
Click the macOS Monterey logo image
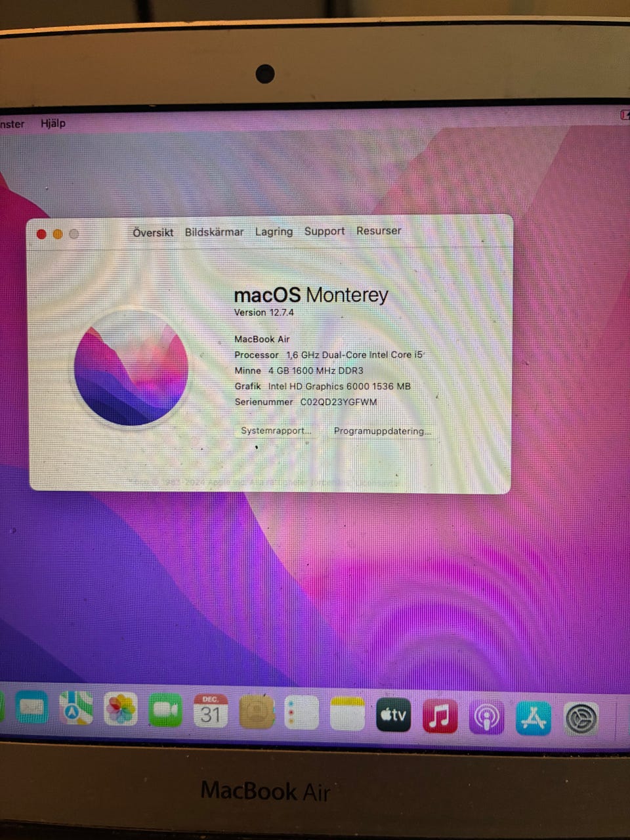click(131, 367)
